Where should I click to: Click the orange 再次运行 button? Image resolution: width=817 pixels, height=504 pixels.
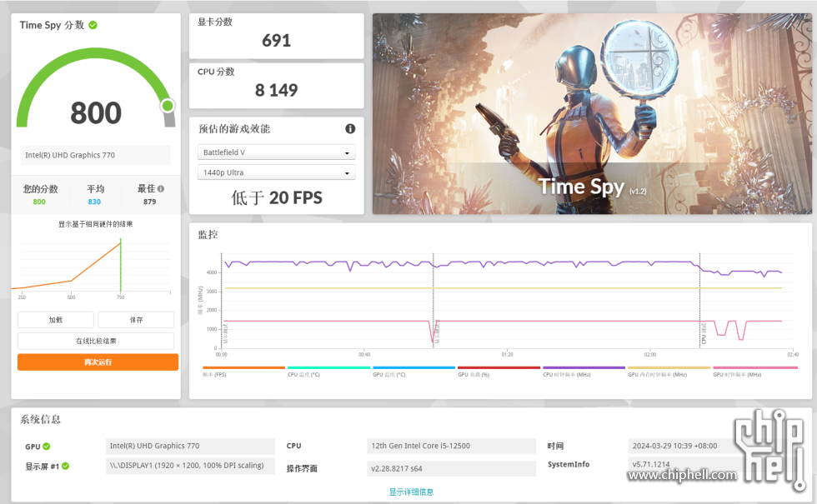pos(98,362)
